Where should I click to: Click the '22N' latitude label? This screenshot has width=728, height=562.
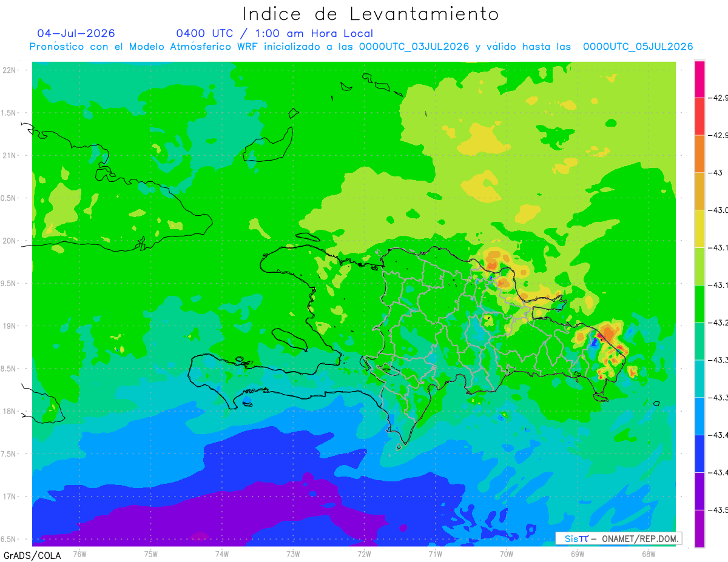[x=10, y=70]
